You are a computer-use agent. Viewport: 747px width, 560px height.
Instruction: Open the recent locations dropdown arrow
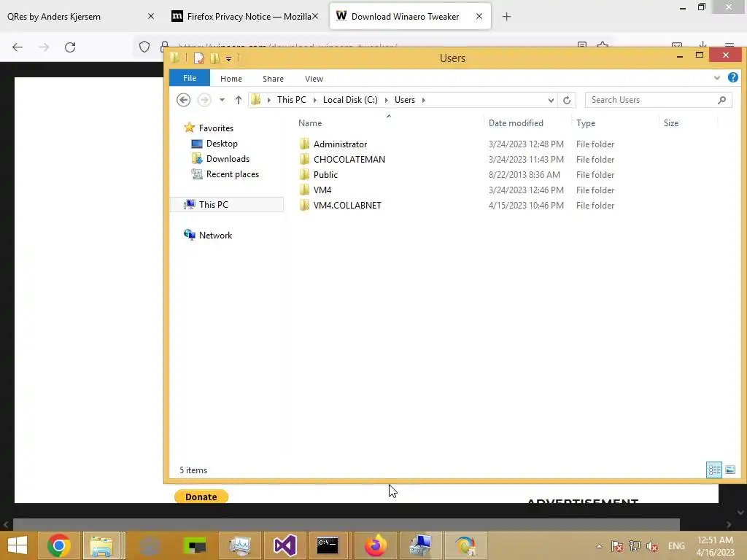[222, 100]
